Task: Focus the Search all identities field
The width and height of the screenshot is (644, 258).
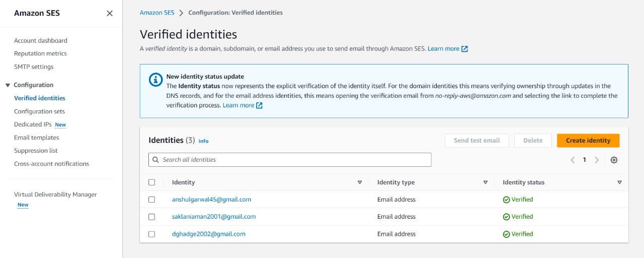Action: point(294,160)
